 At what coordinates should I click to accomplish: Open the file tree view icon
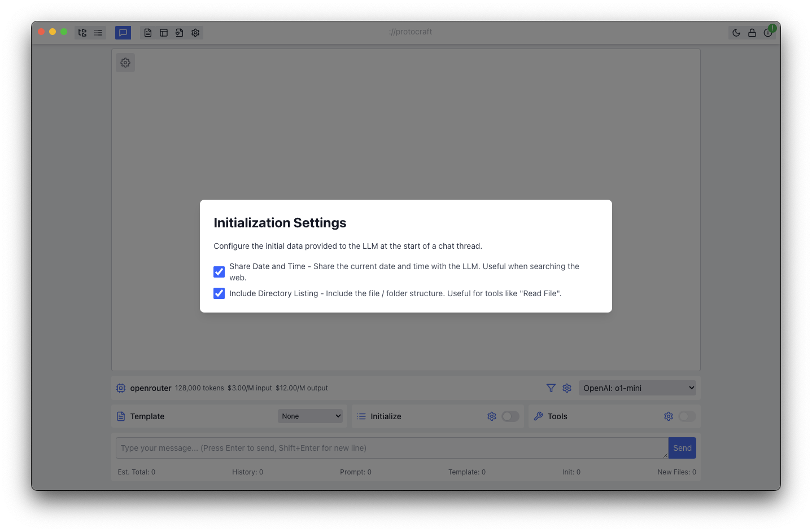(82, 33)
